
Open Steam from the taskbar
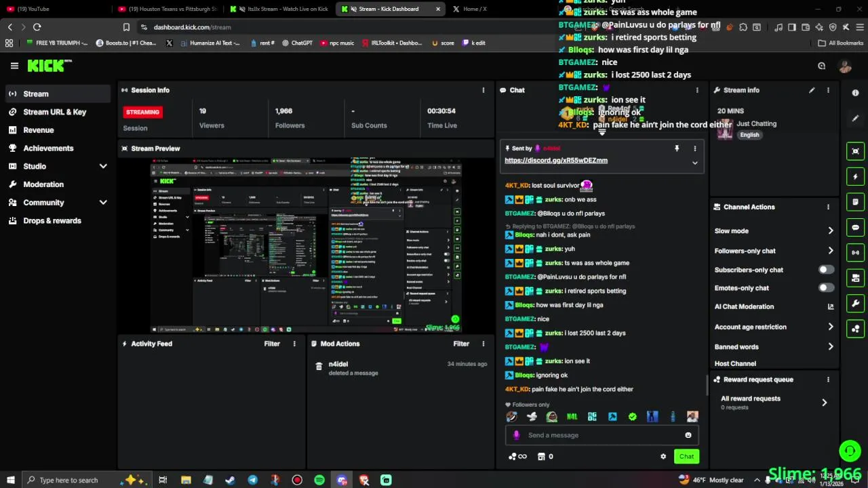(230, 480)
